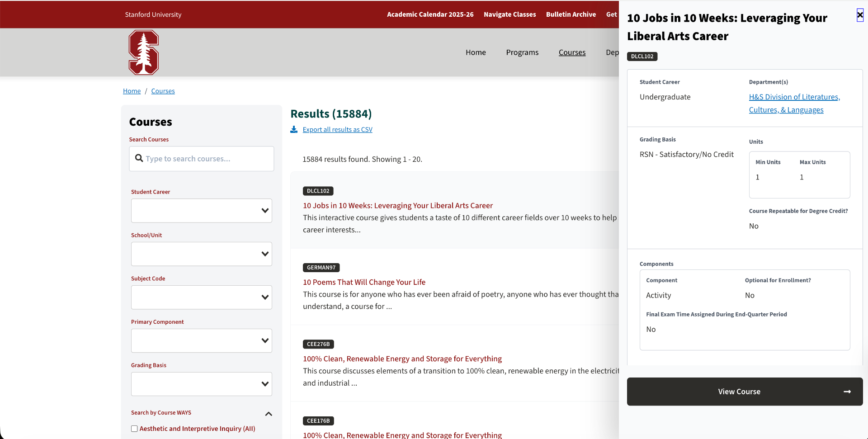This screenshot has height=439, width=868.
Task: Click the arrow on View Course button
Action: pos(847,392)
